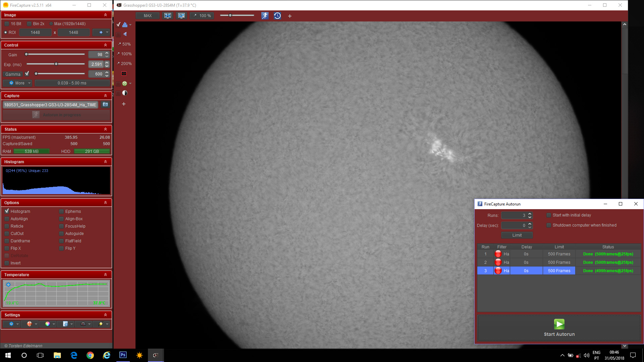This screenshot has width=644, height=362.
Task: Click the blue histogram bars icon in sidebar
Action: tap(125, 24)
